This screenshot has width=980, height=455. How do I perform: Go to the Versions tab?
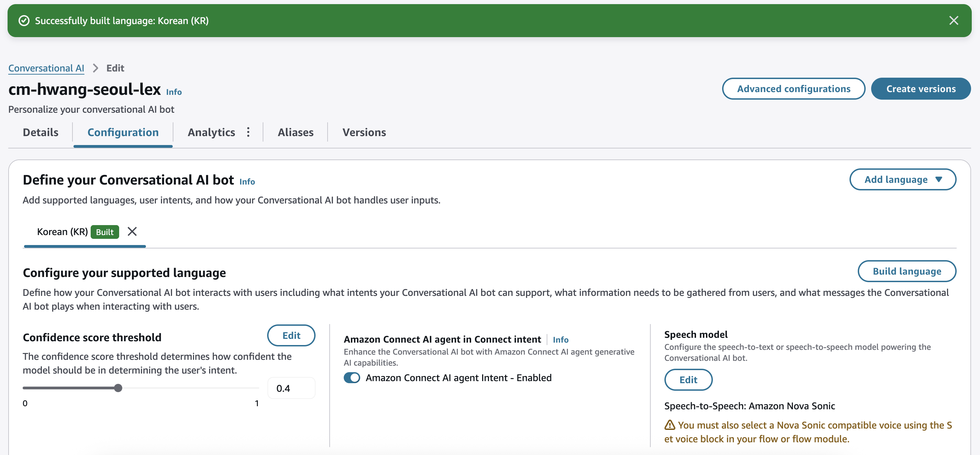click(364, 132)
